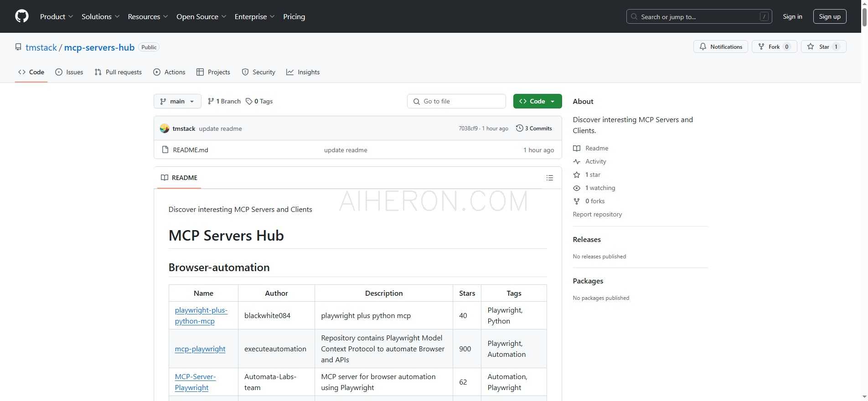Switch to the Code tab
Image resolution: width=868 pixels, height=401 pixels.
pos(31,72)
